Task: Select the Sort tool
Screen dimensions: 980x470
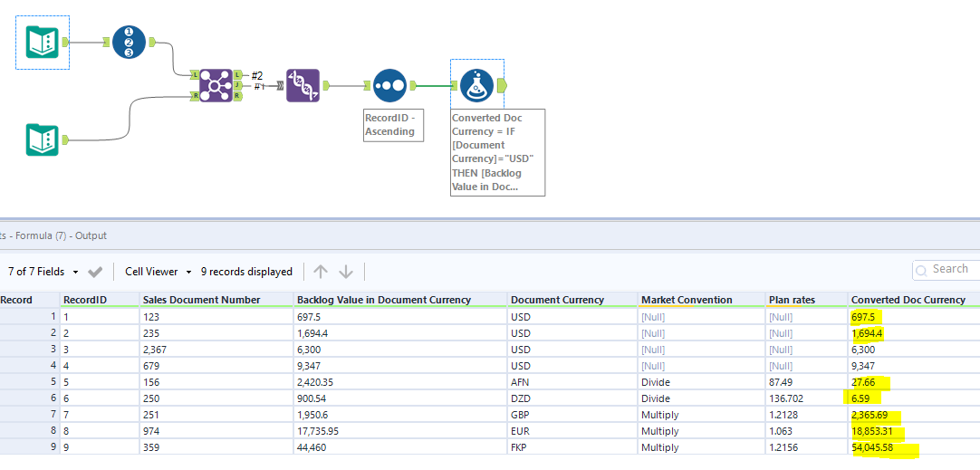Action: [x=389, y=85]
